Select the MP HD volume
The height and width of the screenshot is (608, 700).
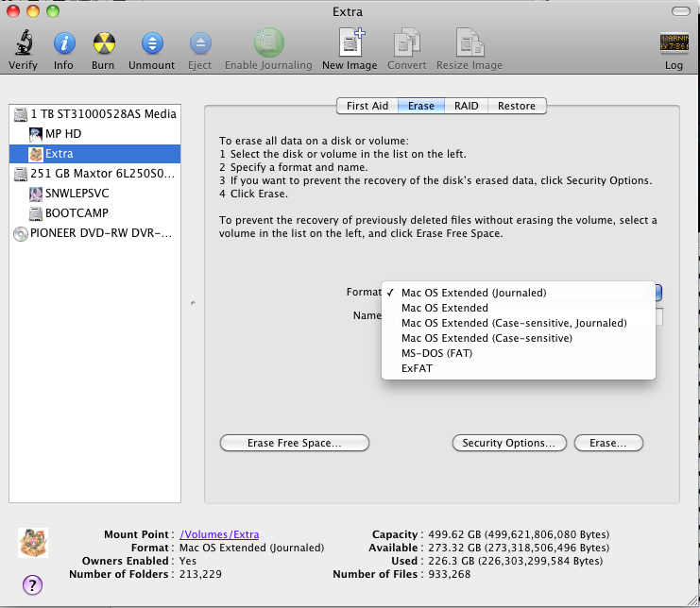click(x=94, y=134)
